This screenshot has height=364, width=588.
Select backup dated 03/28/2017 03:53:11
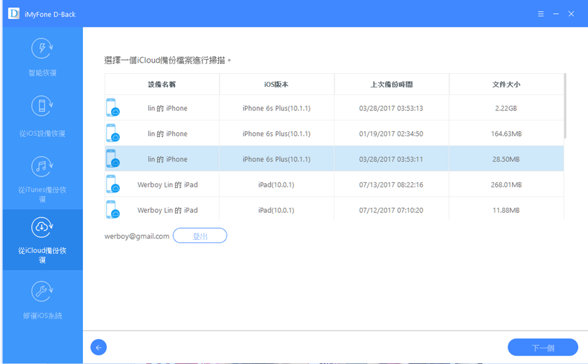[391, 159]
